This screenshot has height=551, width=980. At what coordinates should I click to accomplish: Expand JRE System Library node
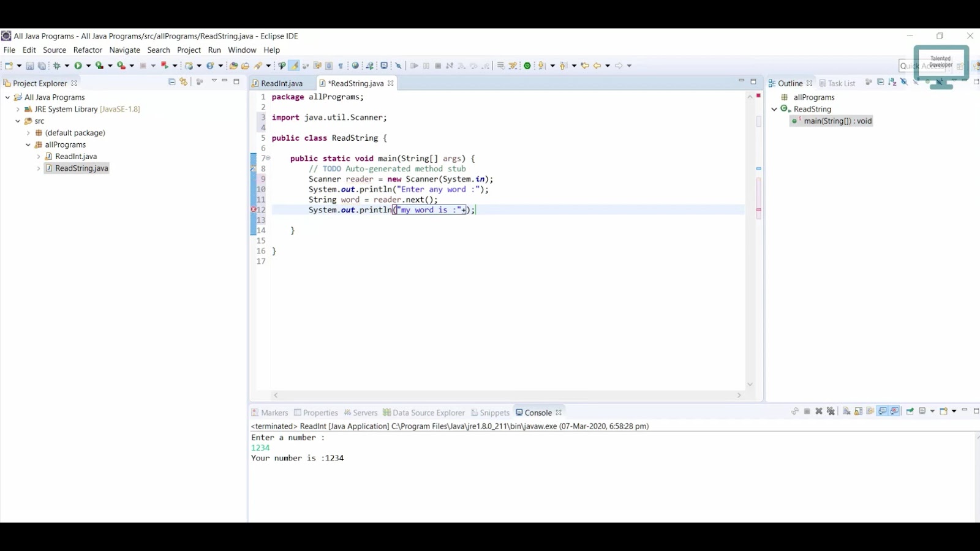(18, 109)
